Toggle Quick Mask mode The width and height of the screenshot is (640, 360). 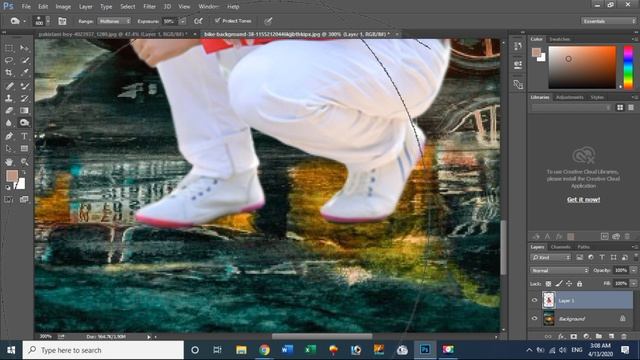point(9,200)
